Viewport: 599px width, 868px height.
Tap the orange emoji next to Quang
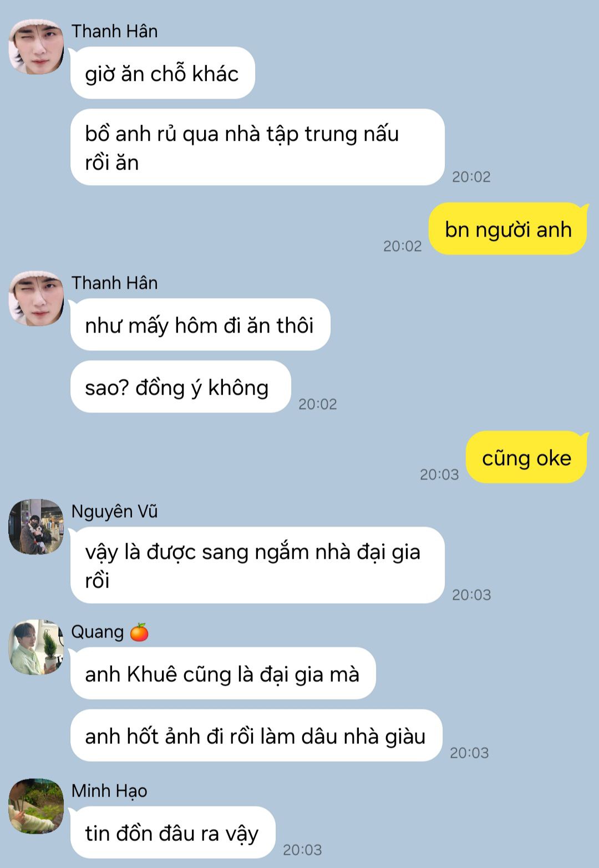coord(139,632)
